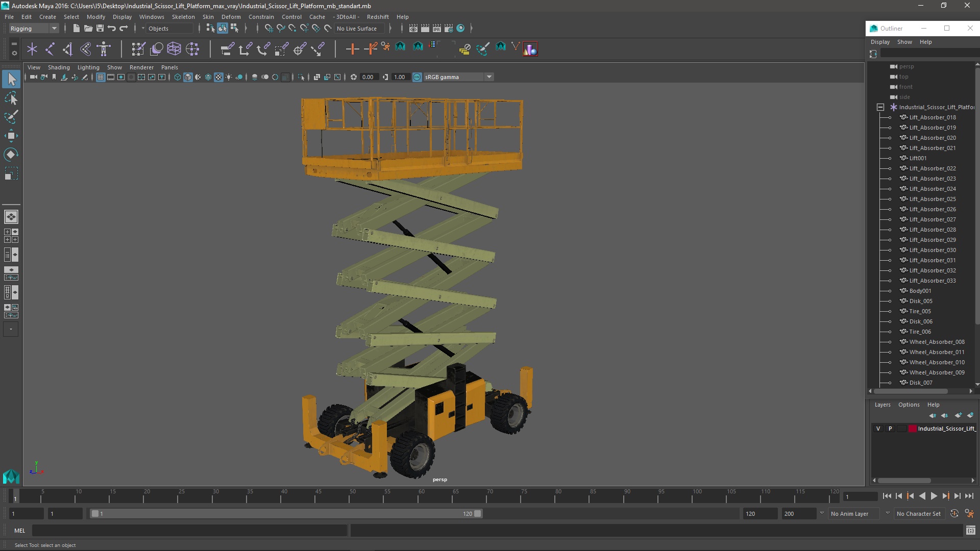Select the Create Joint tool on shelf
980x551 pixels.
[x=50, y=49]
